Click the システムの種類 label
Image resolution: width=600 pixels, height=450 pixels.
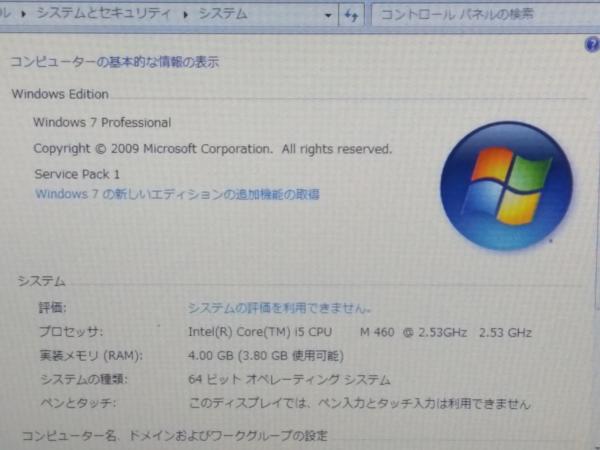point(84,380)
